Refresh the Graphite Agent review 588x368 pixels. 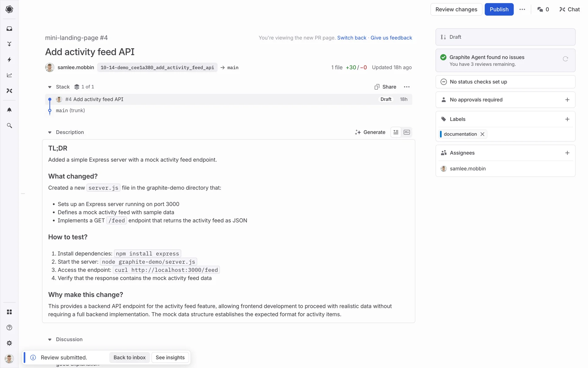[x=565, y=59]
